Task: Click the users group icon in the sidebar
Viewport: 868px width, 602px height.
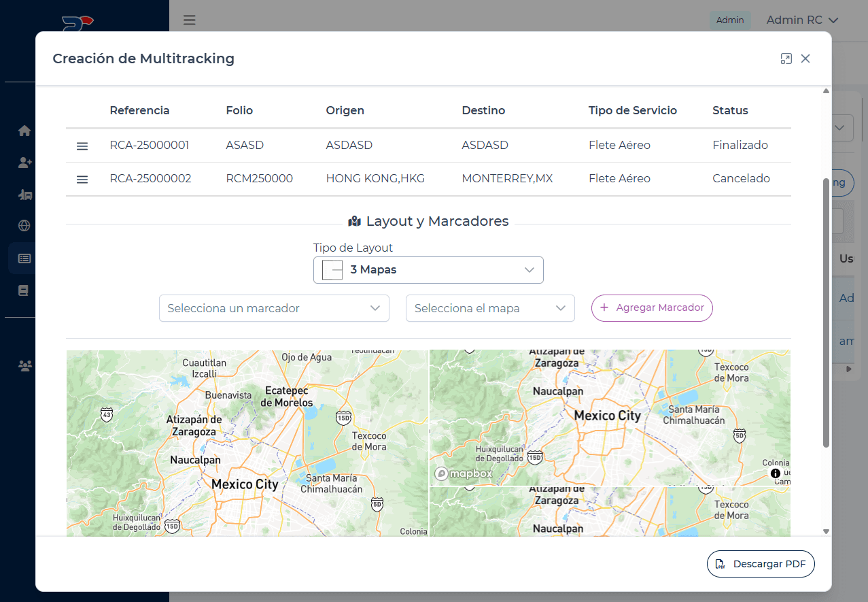Action: coord(25,366)
